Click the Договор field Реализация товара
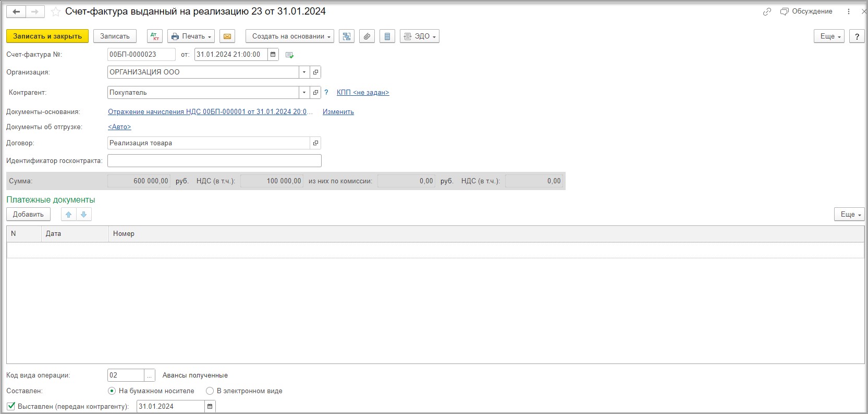The width and height of the screenshot is (868, 414). tap(209, 143)
